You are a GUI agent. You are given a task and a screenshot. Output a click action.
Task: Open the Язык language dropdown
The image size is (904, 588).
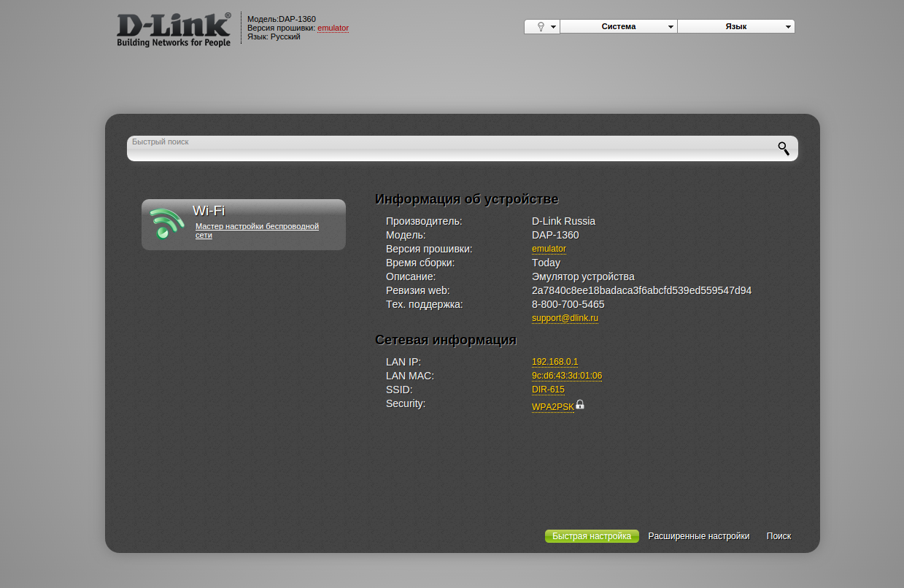coord(736,26)
